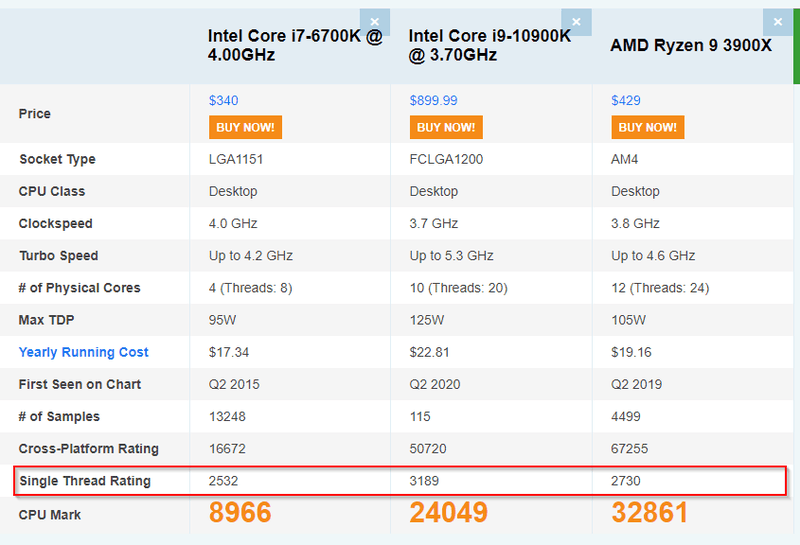Remove Intel Core i9-10900K from comparison
This screenshot has width=800, height=545.
click(576, 22)
